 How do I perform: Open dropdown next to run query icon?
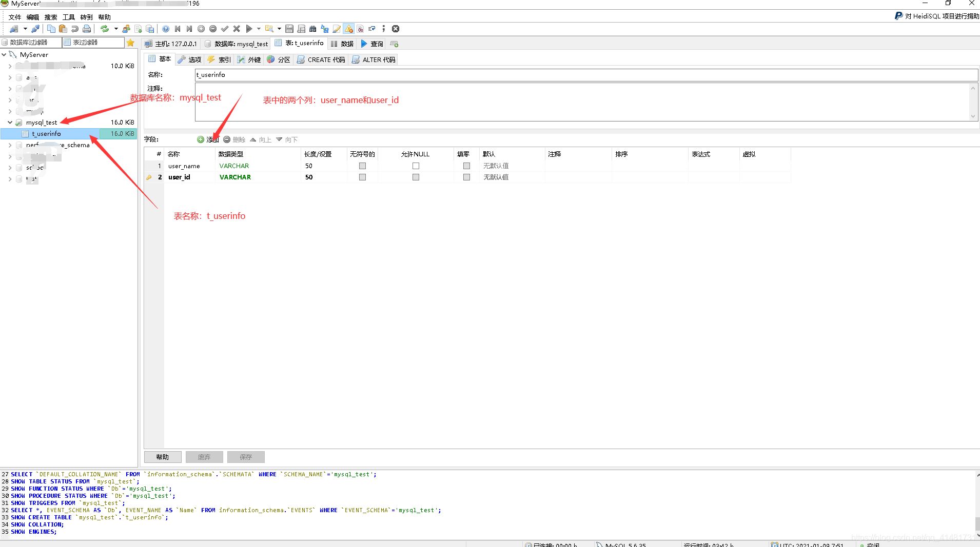coord(259,29)
